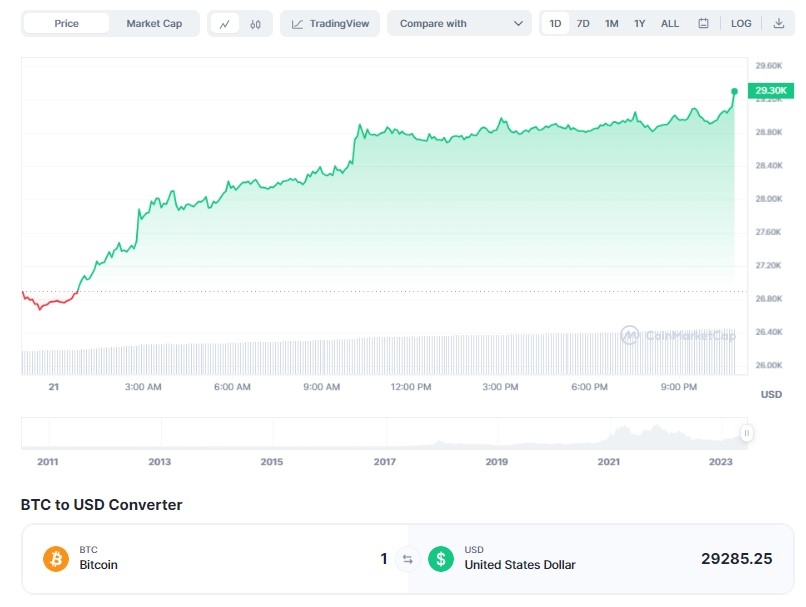Select the 1Y time range

coord(639,24)
